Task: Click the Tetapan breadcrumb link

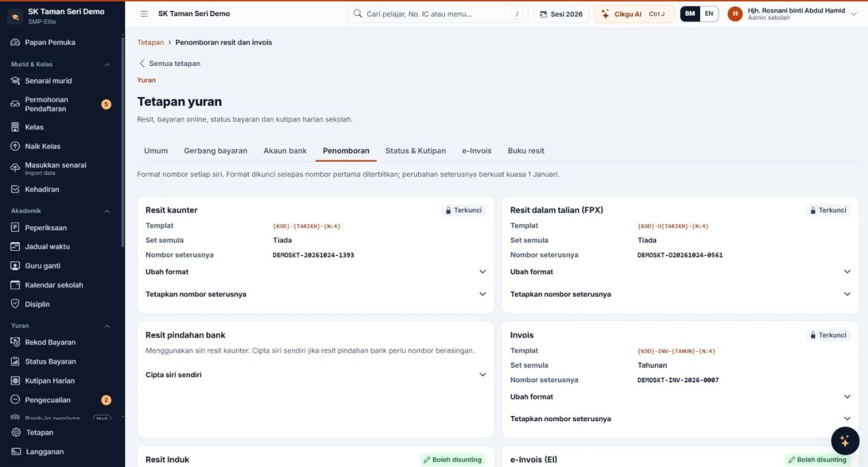Action: (151, 42)
